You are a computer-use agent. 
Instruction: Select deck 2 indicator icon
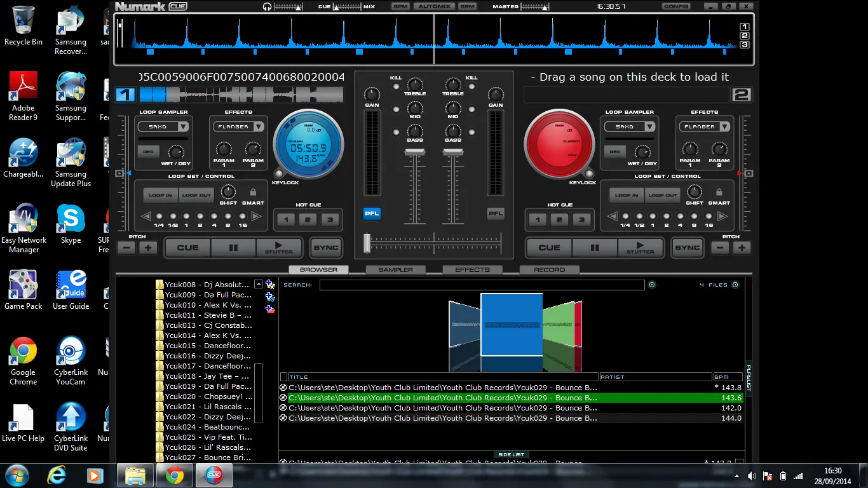[742, 95]
